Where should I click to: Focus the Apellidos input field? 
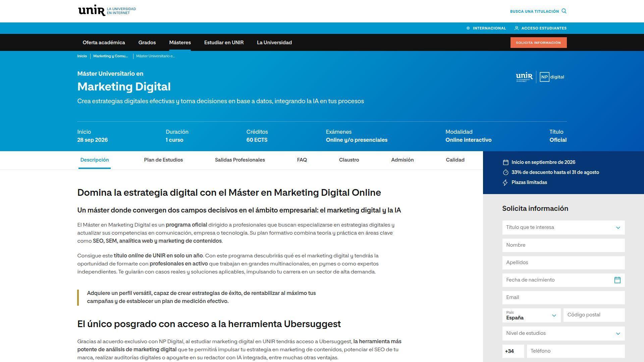[563, 262]
